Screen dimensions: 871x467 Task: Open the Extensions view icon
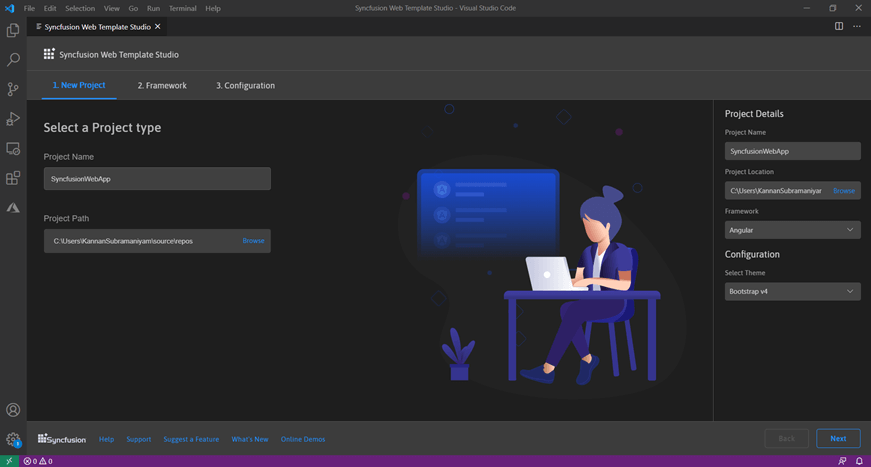click(x=13, y=178)
